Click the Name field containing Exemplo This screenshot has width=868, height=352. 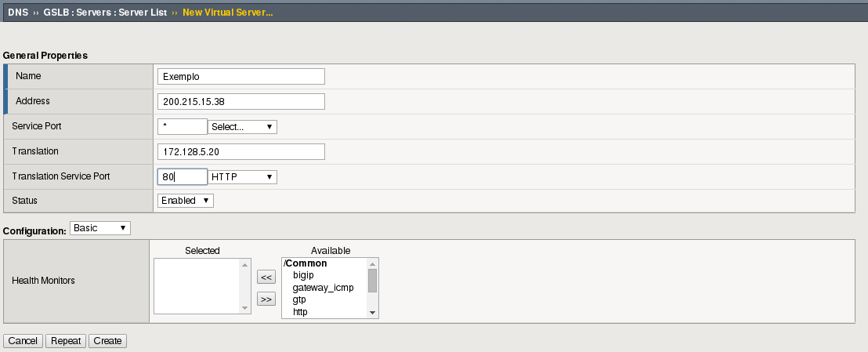(x=241, y=77)
